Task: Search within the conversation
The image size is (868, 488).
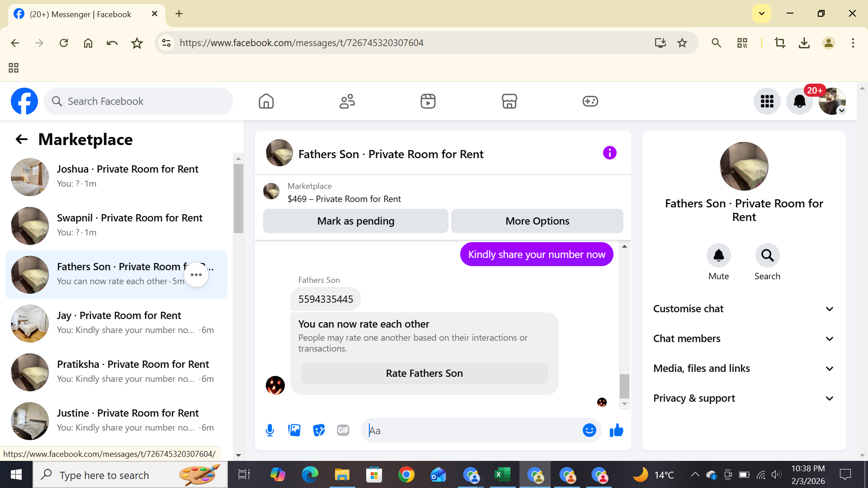Action: click(x=767, y=256)
